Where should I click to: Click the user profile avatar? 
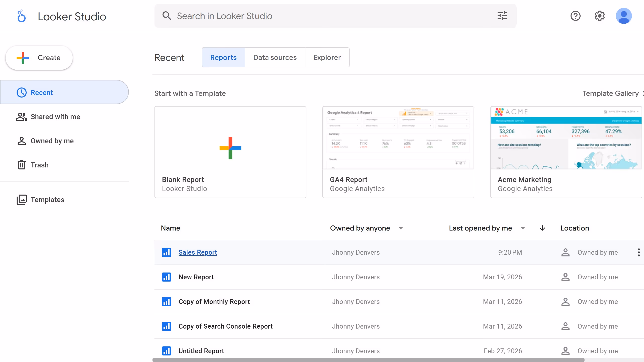coord(624,16)
